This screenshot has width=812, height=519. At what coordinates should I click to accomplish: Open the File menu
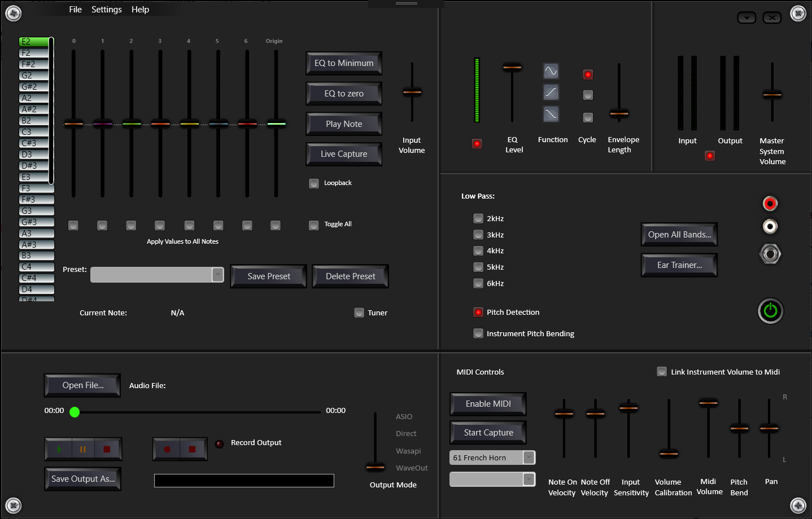point(75,10)
